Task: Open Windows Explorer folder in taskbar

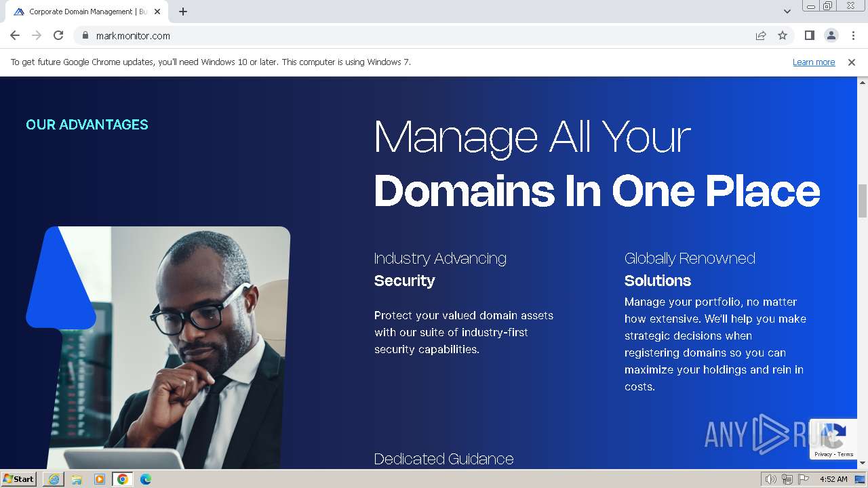Action: [77, 479]
